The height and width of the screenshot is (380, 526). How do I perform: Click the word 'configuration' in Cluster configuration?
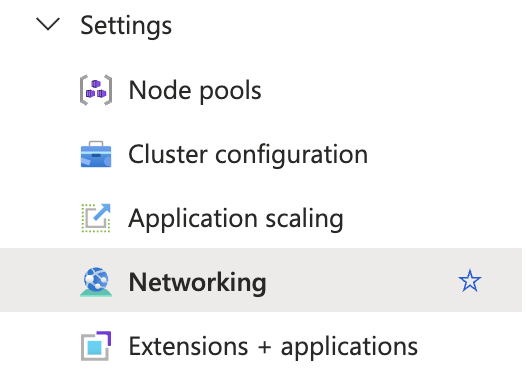click(292, 155)
